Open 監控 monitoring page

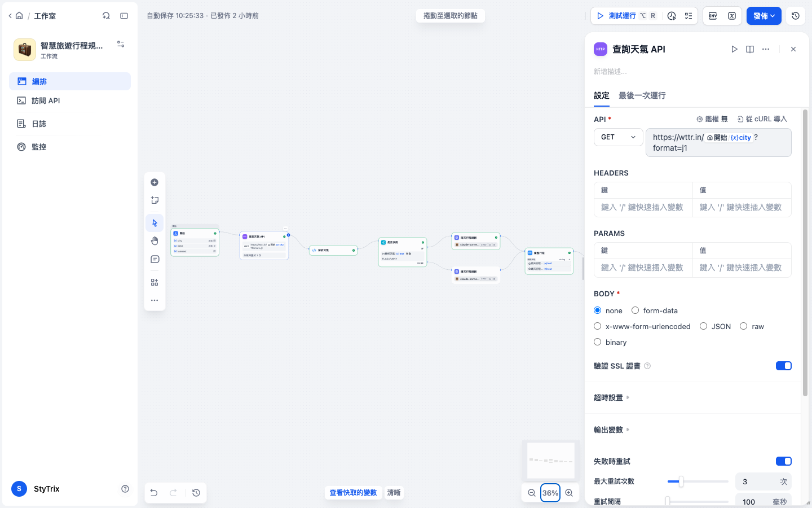tap(70, 147)
